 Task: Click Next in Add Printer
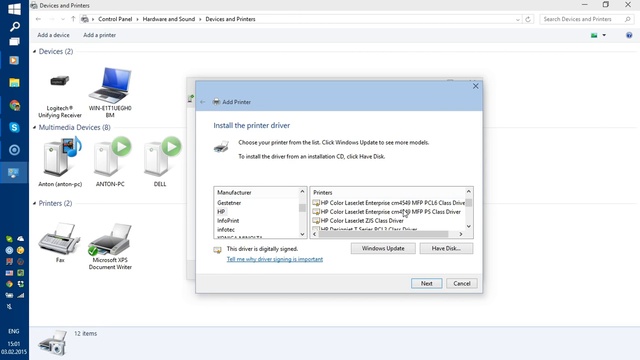(427, 283)
